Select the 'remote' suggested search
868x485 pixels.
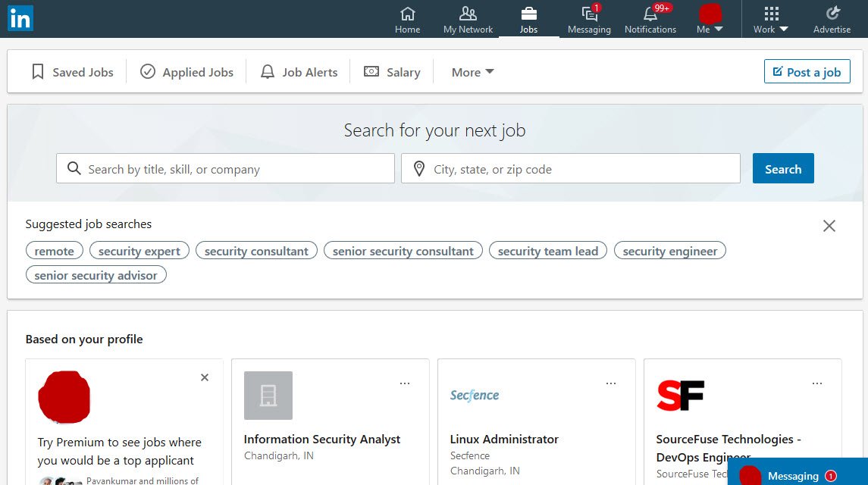pos(55,251)
